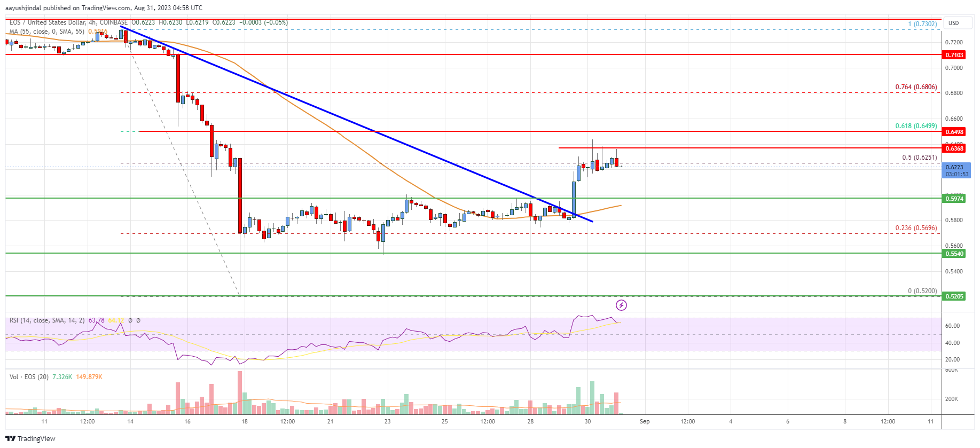Click the volume value 7.326K
This screenshot has width=980, height=448.
[62, 377]
